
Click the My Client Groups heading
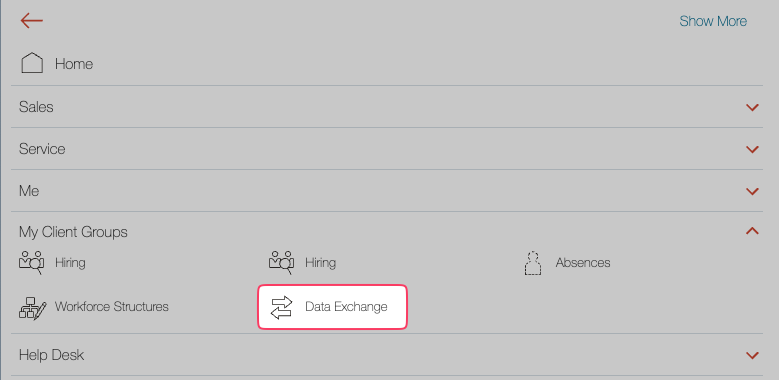coord(74,232)
